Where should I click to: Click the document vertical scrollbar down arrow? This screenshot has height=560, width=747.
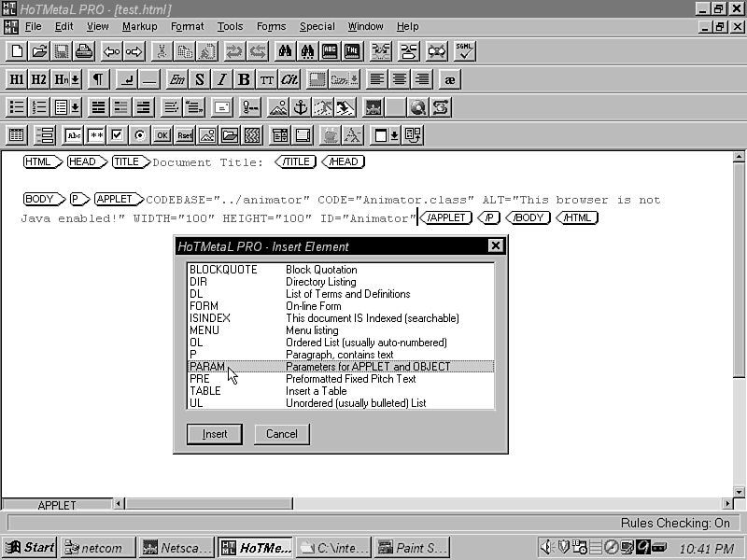click(739, 492)
